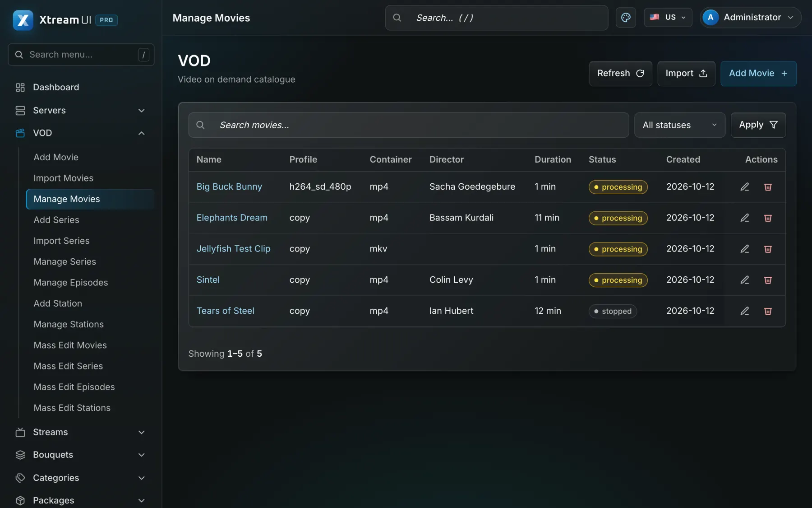Click the Import button

[686, 74]
